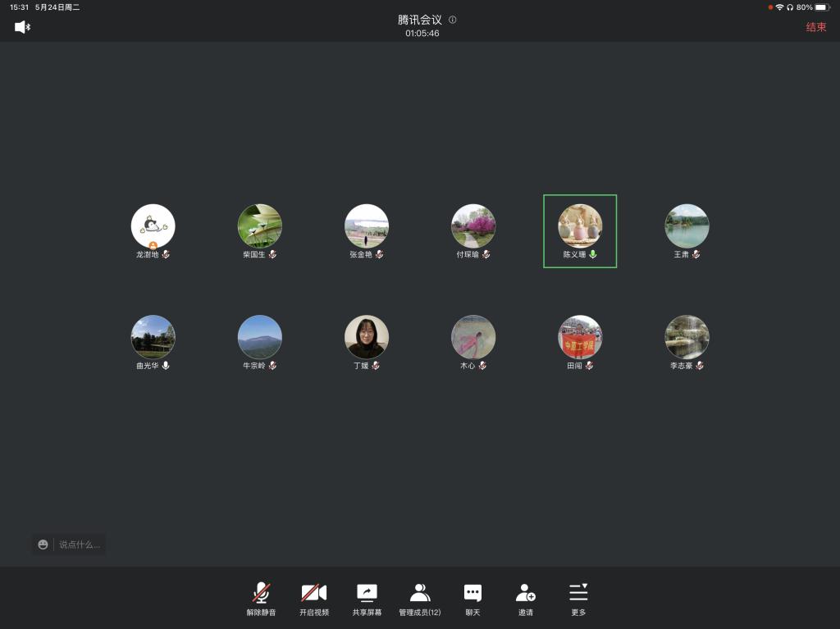Open the 聊天 chat panel
The height and width of the screenshot is (629, 840).
[x=472, y=597]
